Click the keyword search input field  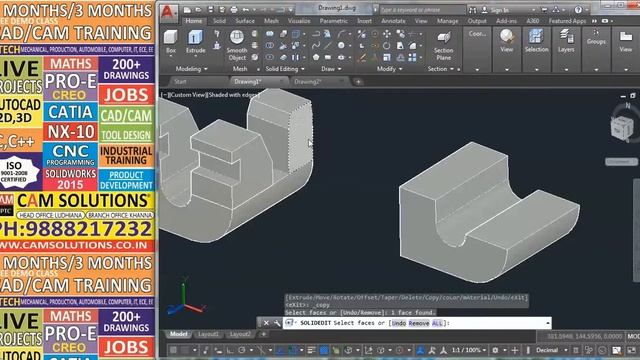coord(422,9)
